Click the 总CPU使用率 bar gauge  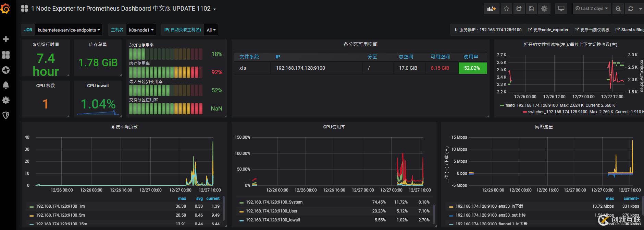[166, 54]
